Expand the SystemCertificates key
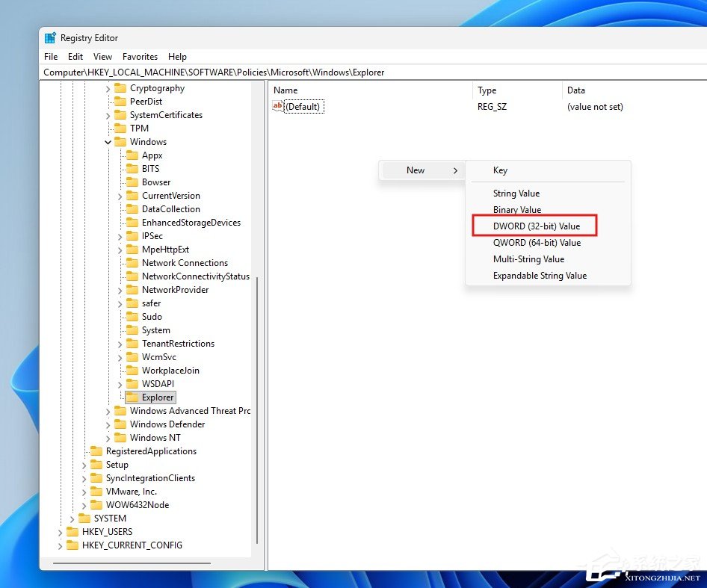Viewport: 707px width, 588px height. point(108,116)
